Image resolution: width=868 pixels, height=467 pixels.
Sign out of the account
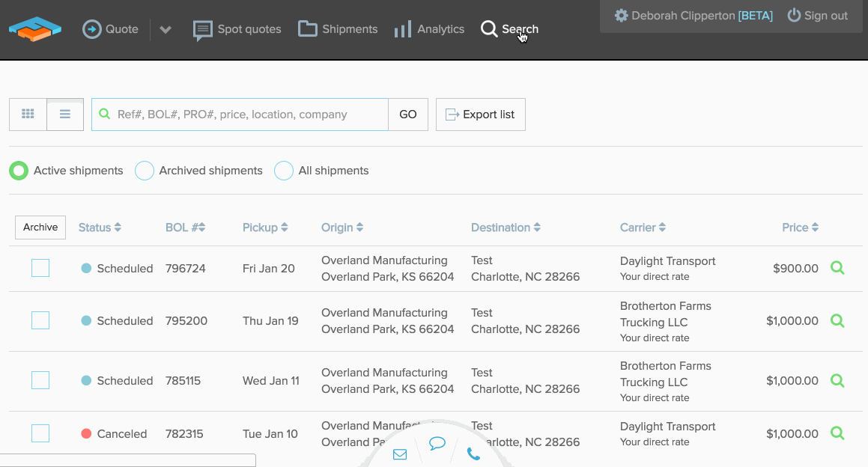coord(818,16)
